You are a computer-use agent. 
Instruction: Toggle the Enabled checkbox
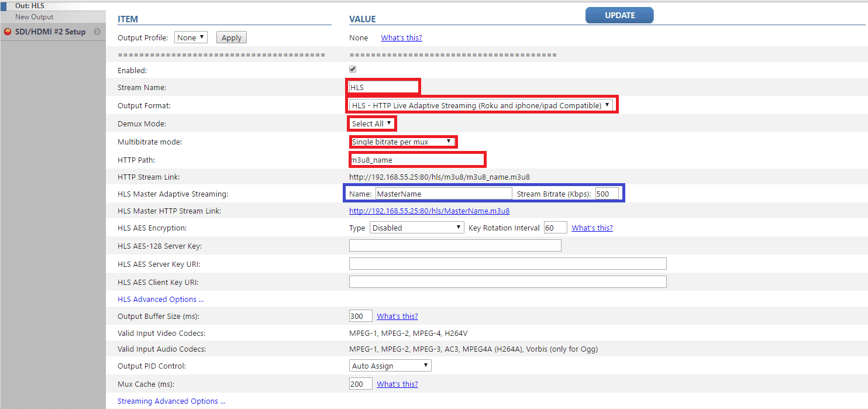353,69
